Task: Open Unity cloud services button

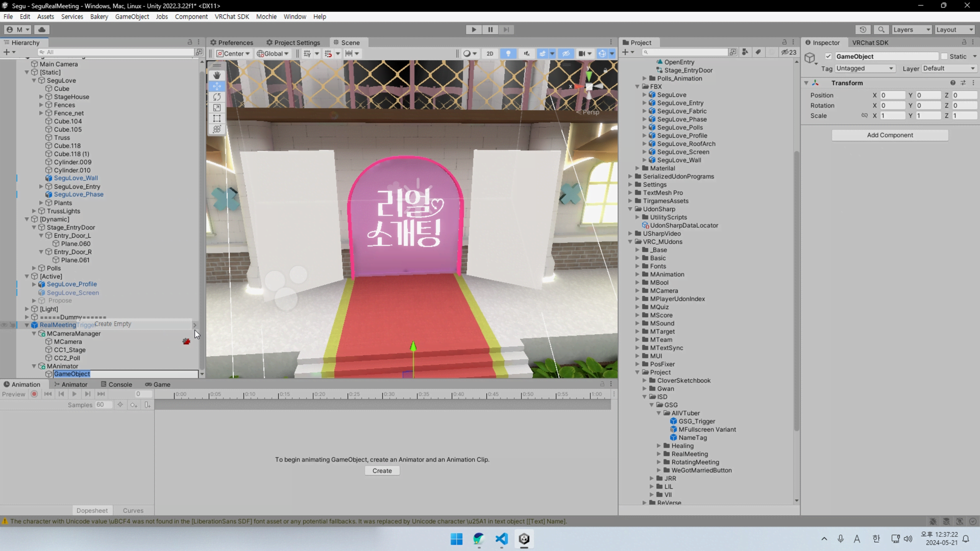Action: pyautogui.click(x=42, y=30)
